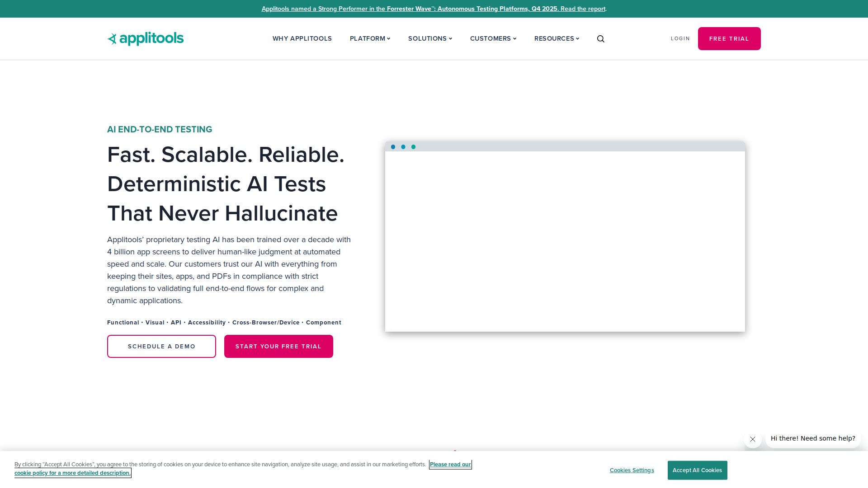868x488 pixels.
Task: Open the cookie policy description link
Action: [72, 473]
